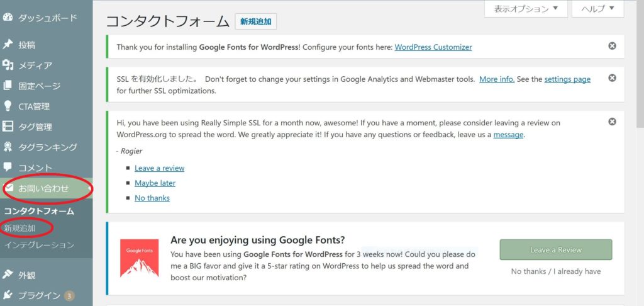The height and width of the screenshot is (306, 644).
Task: Click the green Leave a Review button
Action: pyautogui.click(x=556, y=250)
